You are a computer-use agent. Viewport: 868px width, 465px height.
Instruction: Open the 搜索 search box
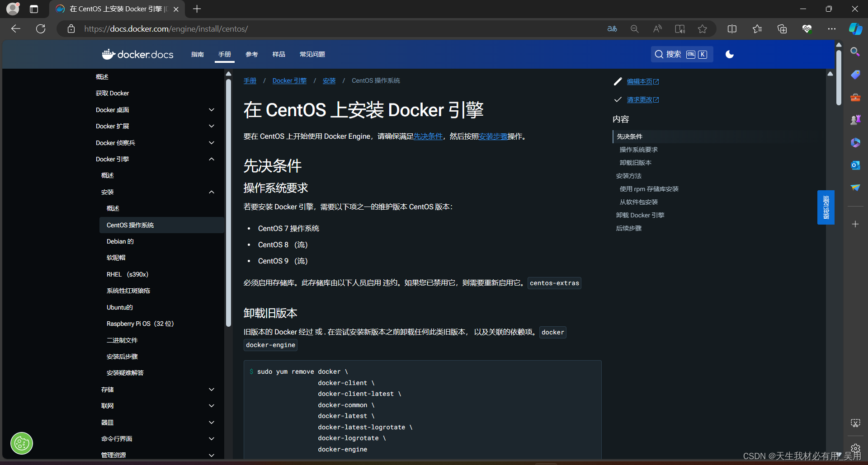pyautogui.click(x=682, y=54)
